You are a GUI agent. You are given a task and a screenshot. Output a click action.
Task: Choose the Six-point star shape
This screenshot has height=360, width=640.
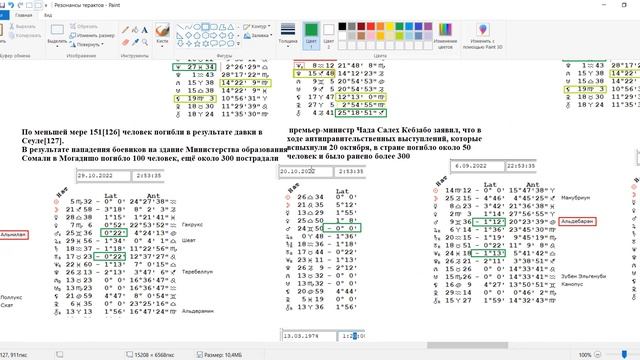[206, 44]
